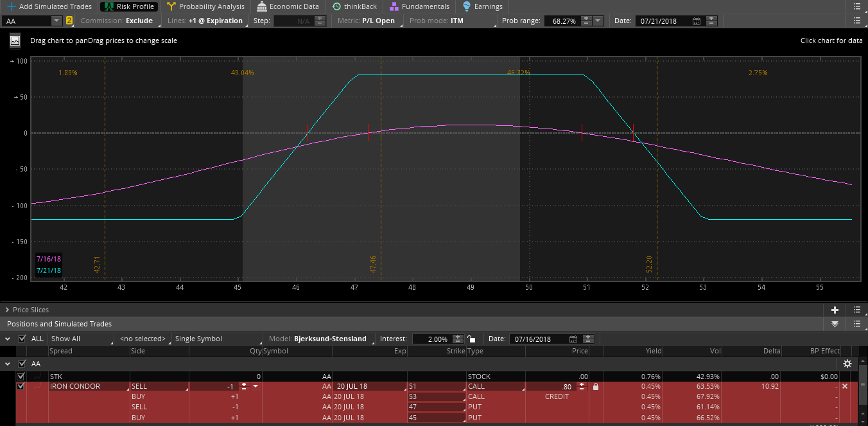Open the Risk Profile tab
868x426 pixels.
(x=128, y=6)
